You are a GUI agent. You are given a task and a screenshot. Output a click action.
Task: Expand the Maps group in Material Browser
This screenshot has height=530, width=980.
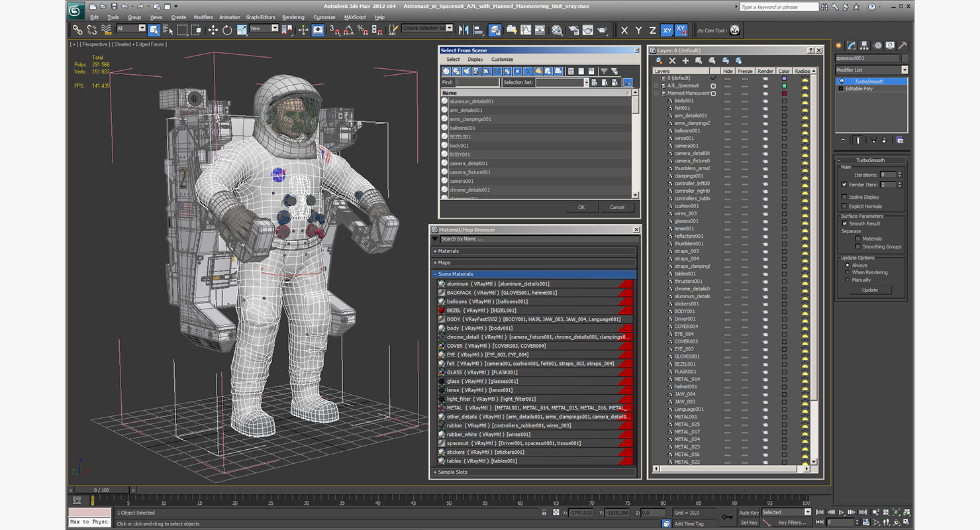[534, 262]
